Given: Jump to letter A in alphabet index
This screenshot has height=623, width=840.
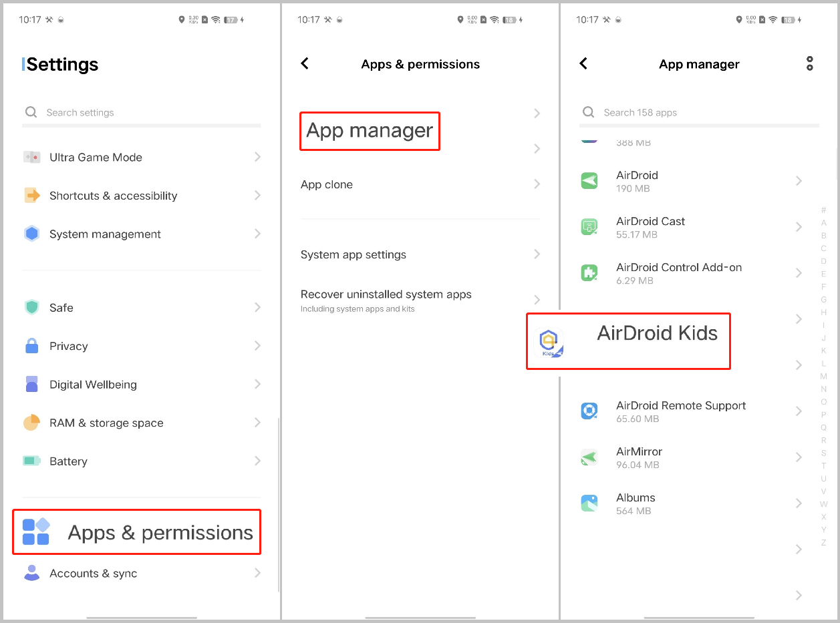Looking at the screenshot, I should click(823, 223).
